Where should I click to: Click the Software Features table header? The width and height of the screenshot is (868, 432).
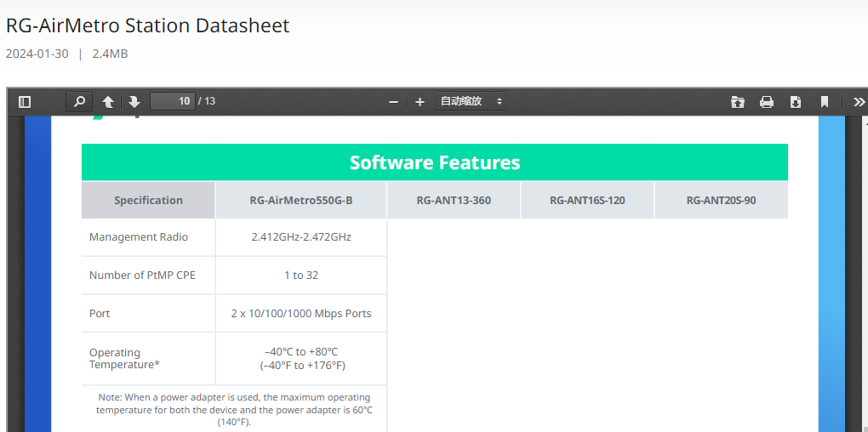click(x=435, y=162)
